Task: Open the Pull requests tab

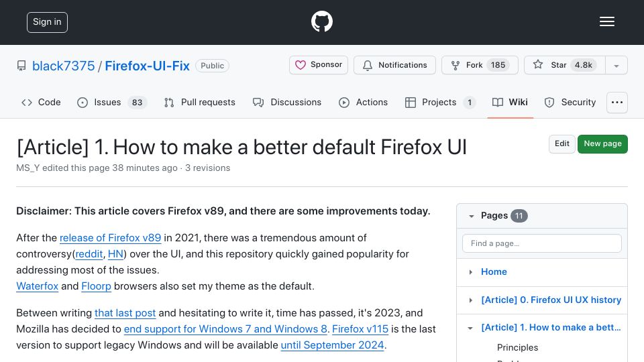Action: coord(200,102)
